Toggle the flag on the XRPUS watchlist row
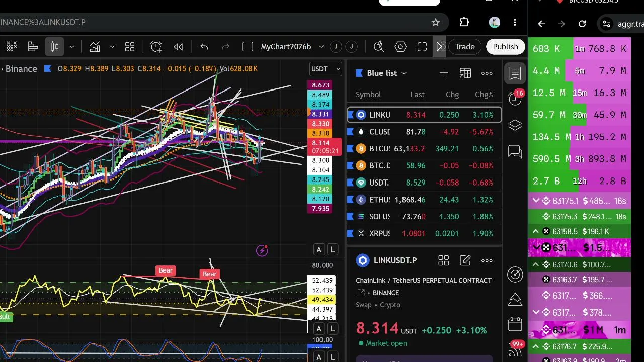 tap(351, 233)
